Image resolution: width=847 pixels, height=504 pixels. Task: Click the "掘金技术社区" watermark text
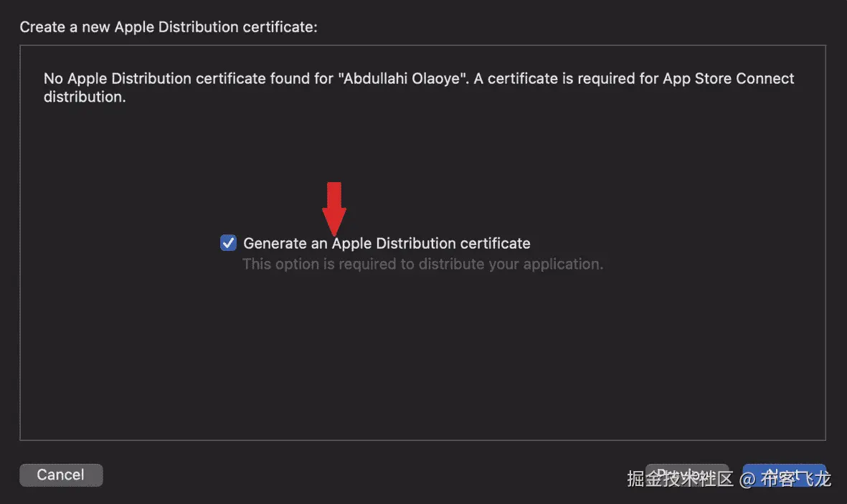click(x=678, y=479)
